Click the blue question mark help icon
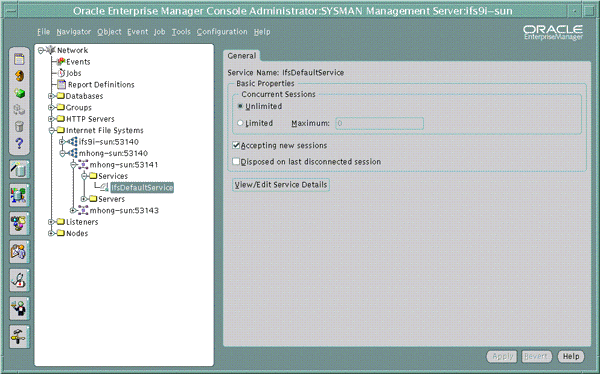The image size is (600, 374). [x=19, y=144]
